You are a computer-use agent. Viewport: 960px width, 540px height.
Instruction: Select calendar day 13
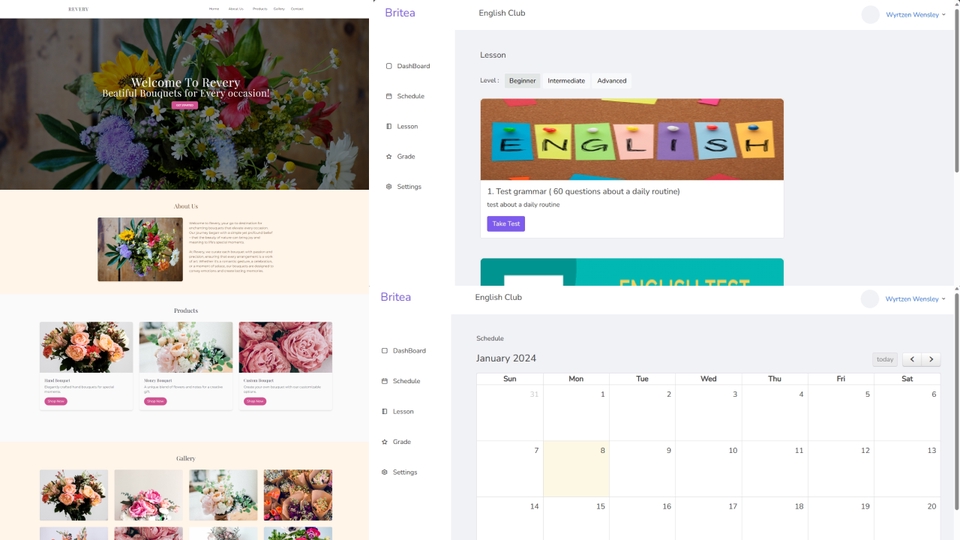click(x=907, y=468)
